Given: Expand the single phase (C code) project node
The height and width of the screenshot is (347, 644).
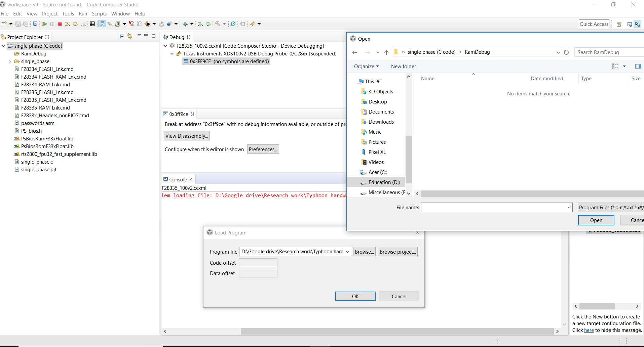Looking at the screenshot, I should (3, 46).
